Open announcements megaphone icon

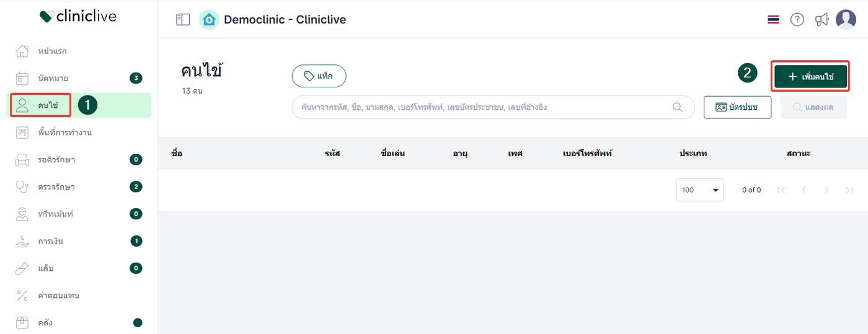(821, 20)
